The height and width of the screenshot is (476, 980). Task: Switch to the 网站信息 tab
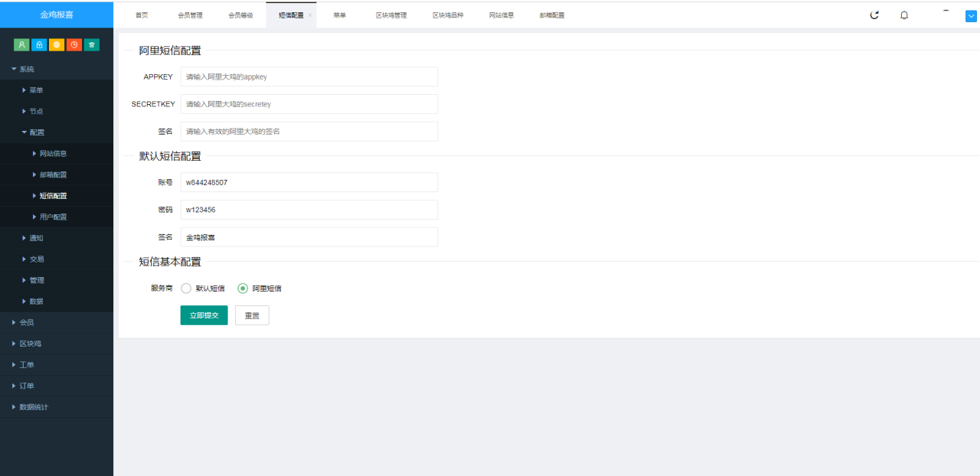[501, 15]
